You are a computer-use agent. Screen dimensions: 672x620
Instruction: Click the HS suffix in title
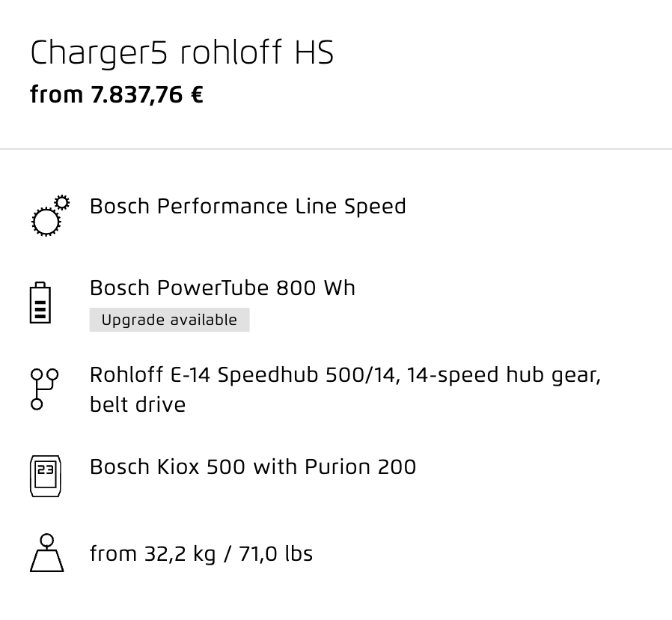pos(314,52)
